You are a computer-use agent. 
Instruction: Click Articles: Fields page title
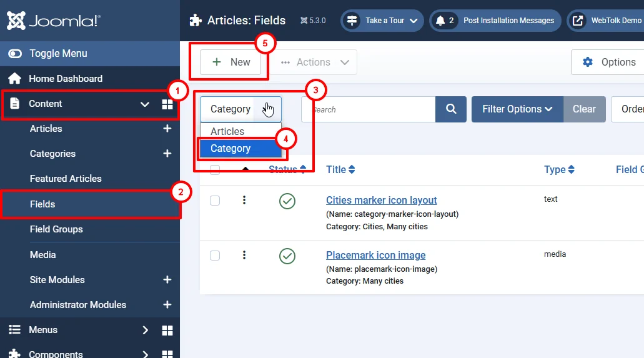click(x=246, y=21)
